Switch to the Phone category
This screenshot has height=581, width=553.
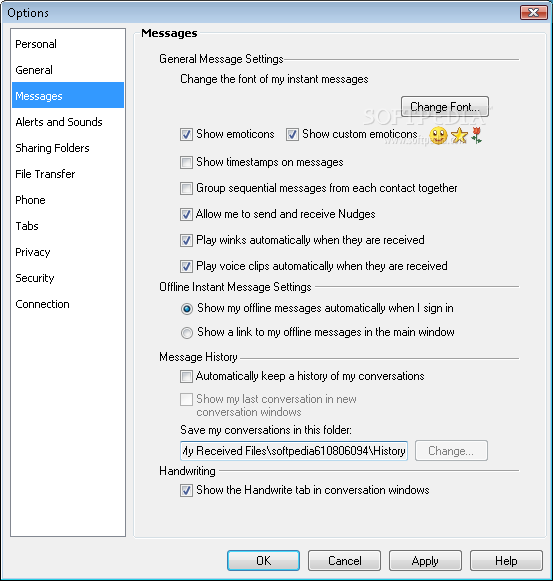[x=68, y=200]
